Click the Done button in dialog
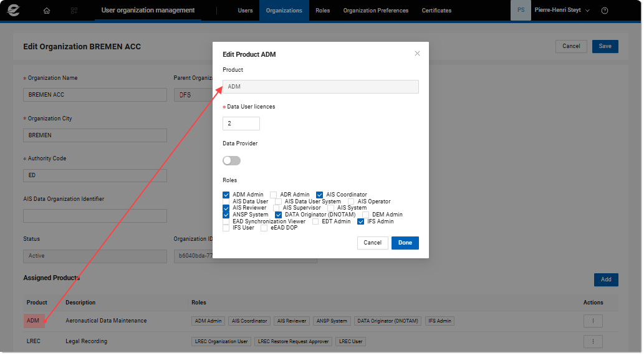644x355 pixels. (405, 243)
